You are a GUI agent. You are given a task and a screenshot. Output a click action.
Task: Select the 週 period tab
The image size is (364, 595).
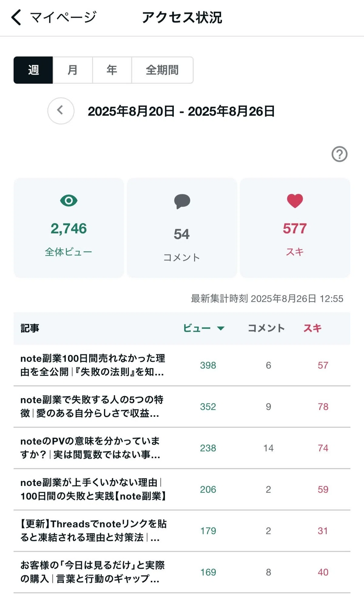[x=33, y=70]
